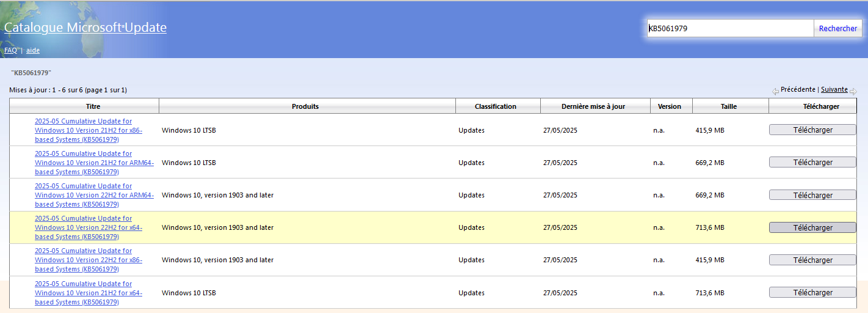Click the 669,2 MB size in 21H2 ARM64 row
Viewport: 868px width, 313px height.
(x=710, y=163)
